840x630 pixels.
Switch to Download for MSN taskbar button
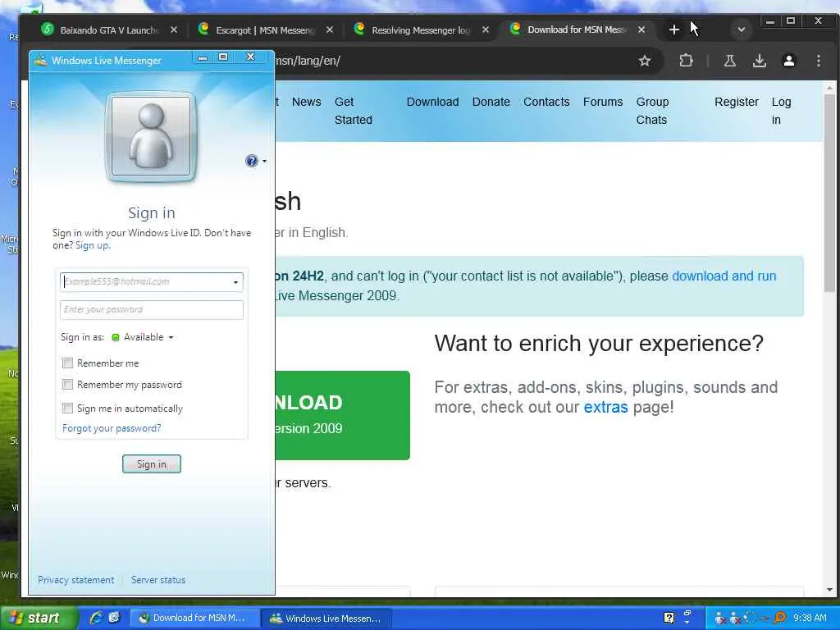pyautogui.click(x=195, y=618)
